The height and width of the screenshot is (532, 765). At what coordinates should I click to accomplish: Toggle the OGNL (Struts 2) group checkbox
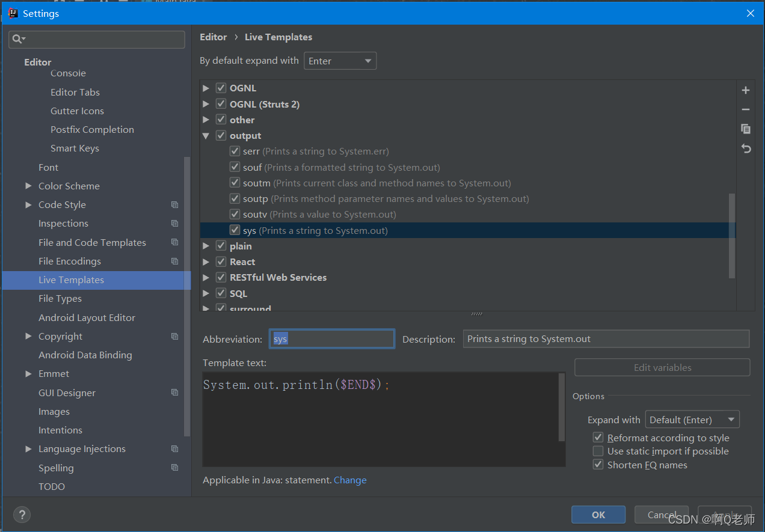point(221,104)
